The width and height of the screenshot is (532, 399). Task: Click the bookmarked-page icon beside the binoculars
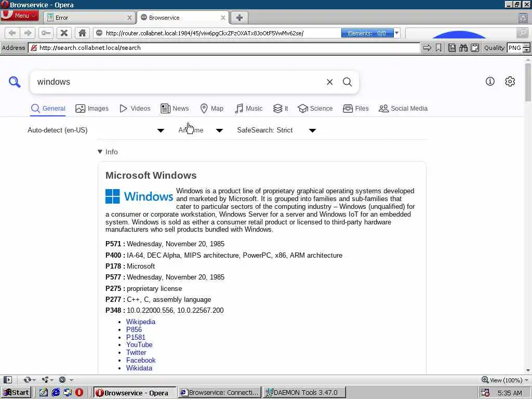pos(452,48)
